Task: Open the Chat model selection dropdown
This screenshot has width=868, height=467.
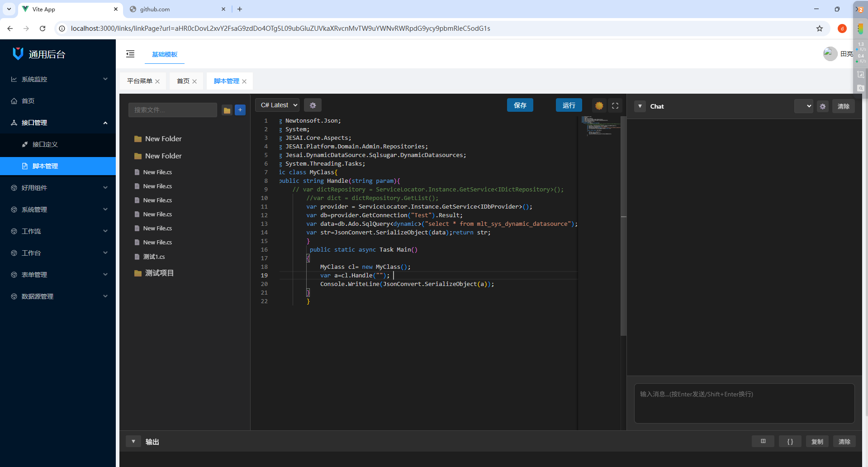Action: point(804,106)
